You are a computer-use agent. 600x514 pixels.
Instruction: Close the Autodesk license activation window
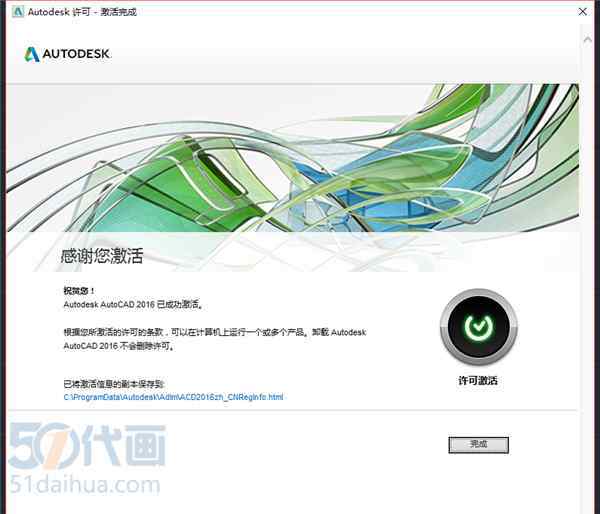(x=582, y=11)
